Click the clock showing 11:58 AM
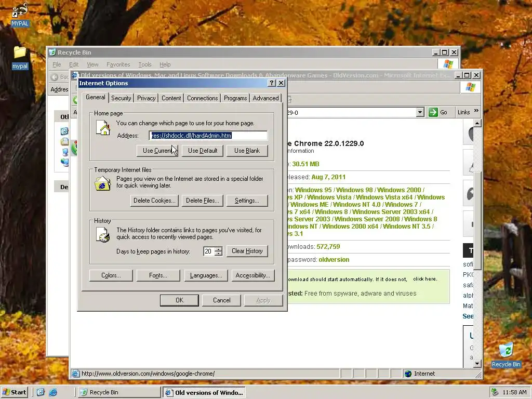Image resolution: width=532 pixels, height=399 pixels. [514, 392]
